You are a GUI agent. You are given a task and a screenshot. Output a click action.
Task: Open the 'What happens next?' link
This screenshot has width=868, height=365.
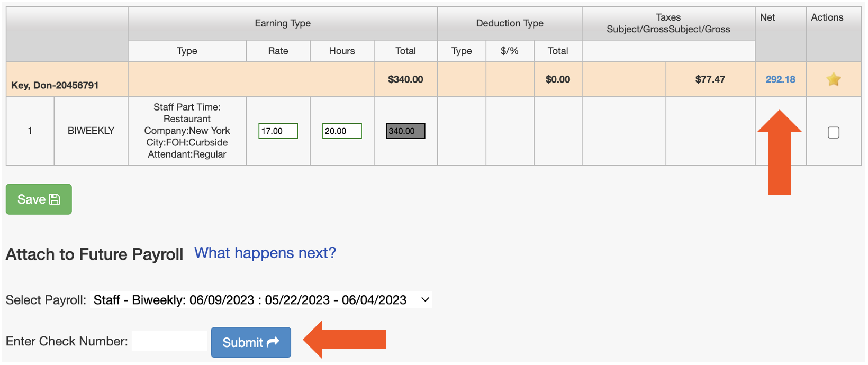click(x=265, y=253)
